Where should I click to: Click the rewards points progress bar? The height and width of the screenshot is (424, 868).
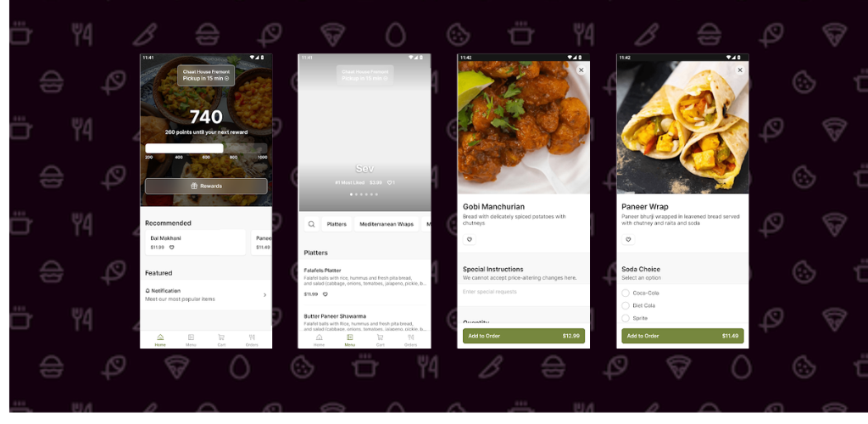click(x=206, y=148)
